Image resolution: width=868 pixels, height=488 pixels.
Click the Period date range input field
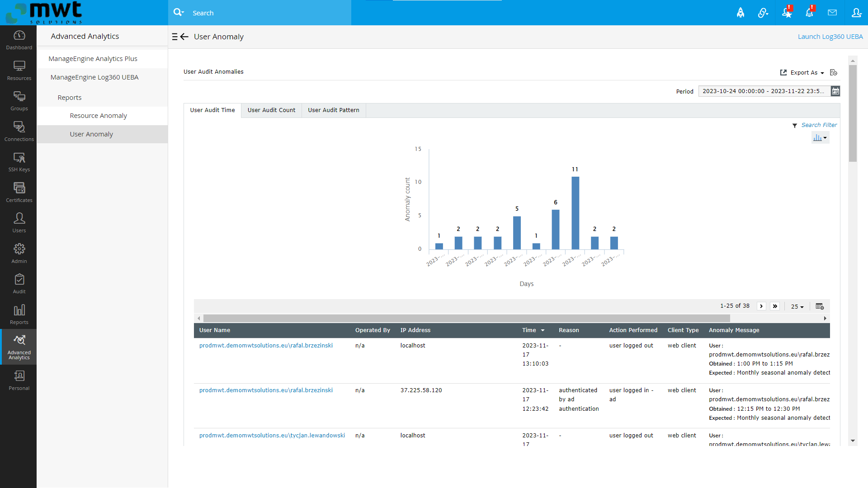pyautogui.click(x=763, y=91)
